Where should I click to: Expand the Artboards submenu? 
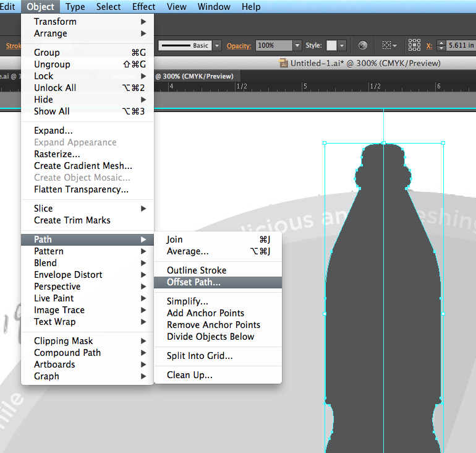click(87, 365)
